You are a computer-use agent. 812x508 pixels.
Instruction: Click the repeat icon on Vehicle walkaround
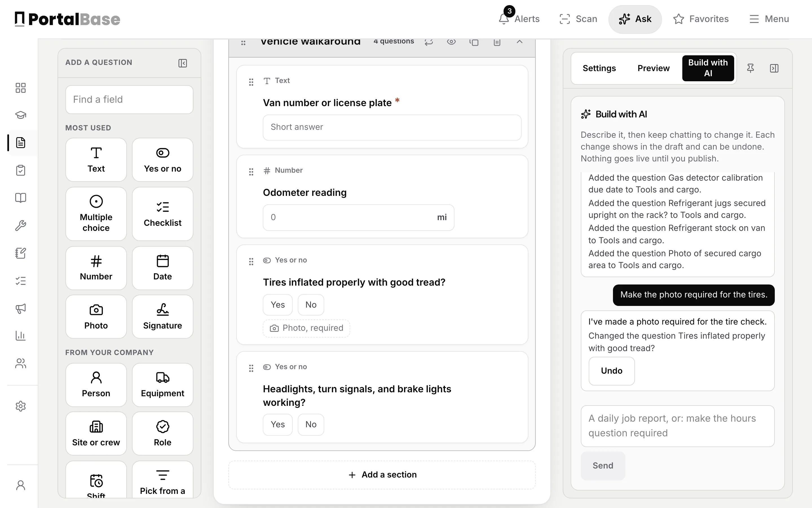[429, 42]
